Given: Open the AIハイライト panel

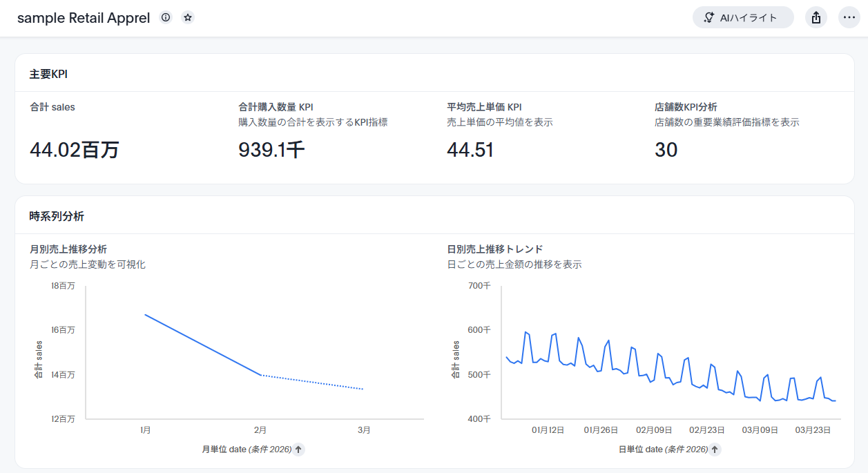Looking at the screenshot, I should [742, 18].
